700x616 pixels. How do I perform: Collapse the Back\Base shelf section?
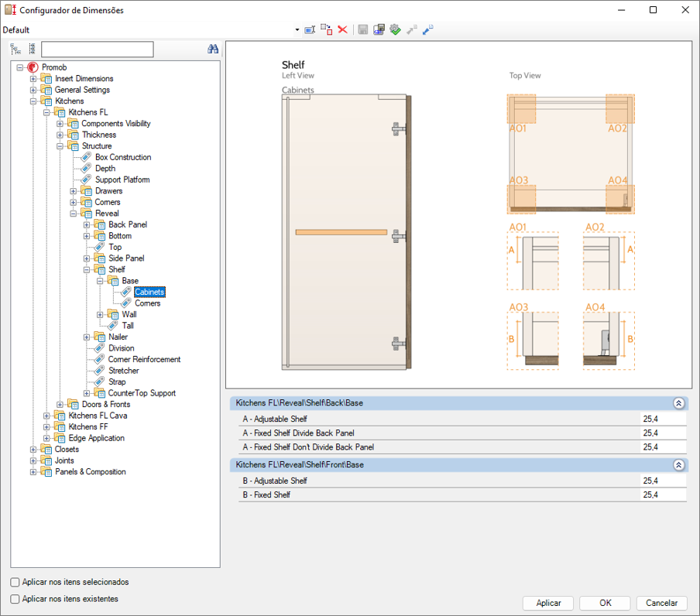(x=678, y=403)
